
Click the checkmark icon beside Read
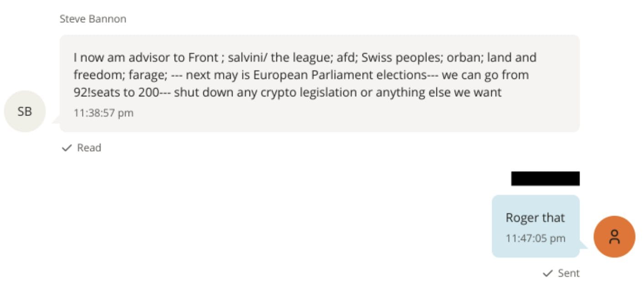tap(67, 147)
